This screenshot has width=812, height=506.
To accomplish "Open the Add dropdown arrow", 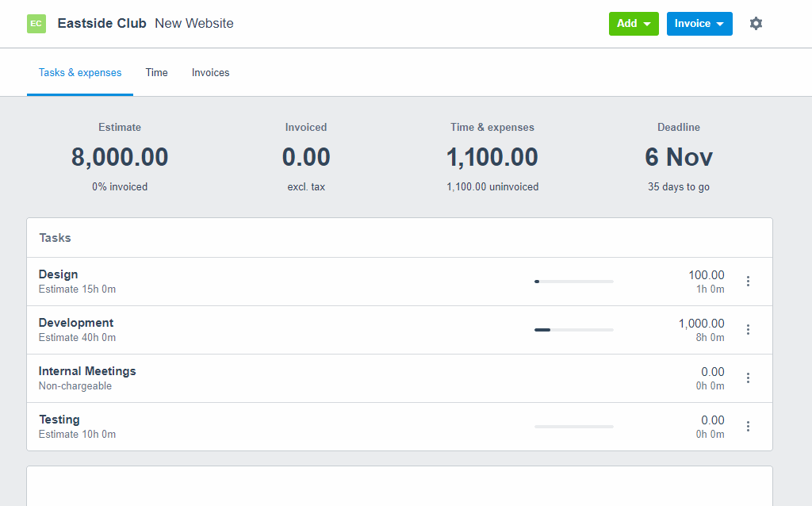I will pyautogui.click(x=648, y=24).
